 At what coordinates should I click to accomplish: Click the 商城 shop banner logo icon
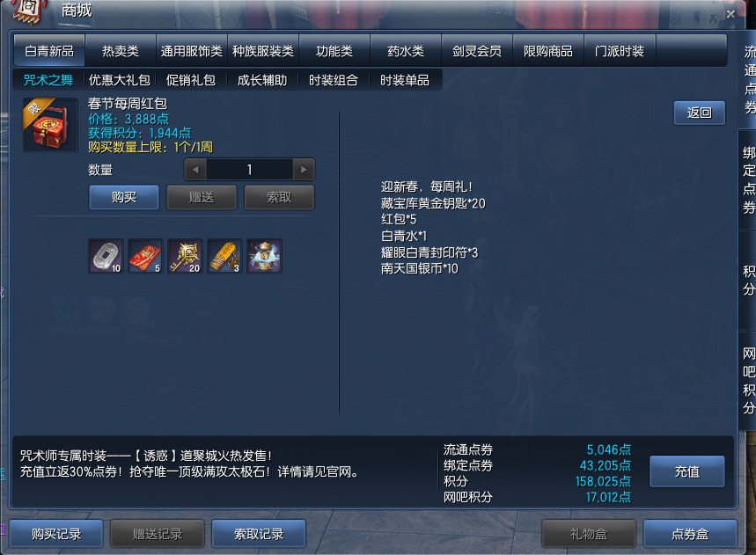coord(28,11)
